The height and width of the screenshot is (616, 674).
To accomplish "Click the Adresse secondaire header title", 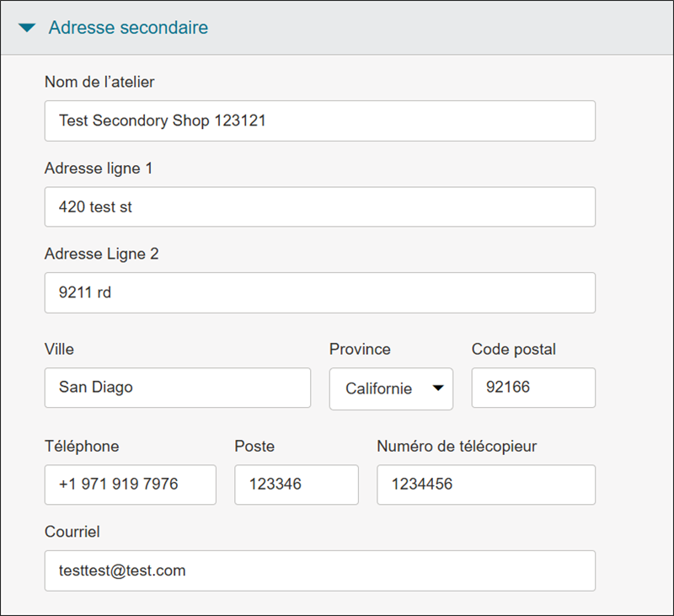I will [128, 28].
